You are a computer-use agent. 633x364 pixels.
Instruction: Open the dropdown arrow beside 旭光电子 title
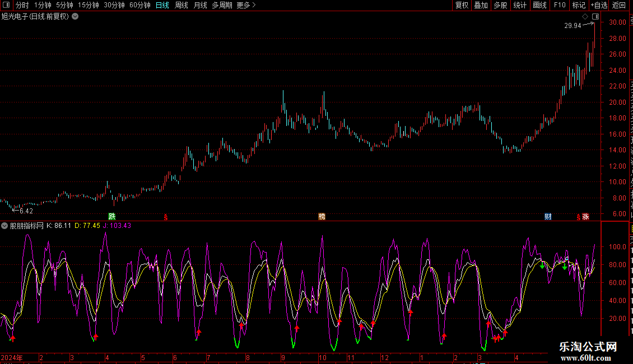[75, 17]
